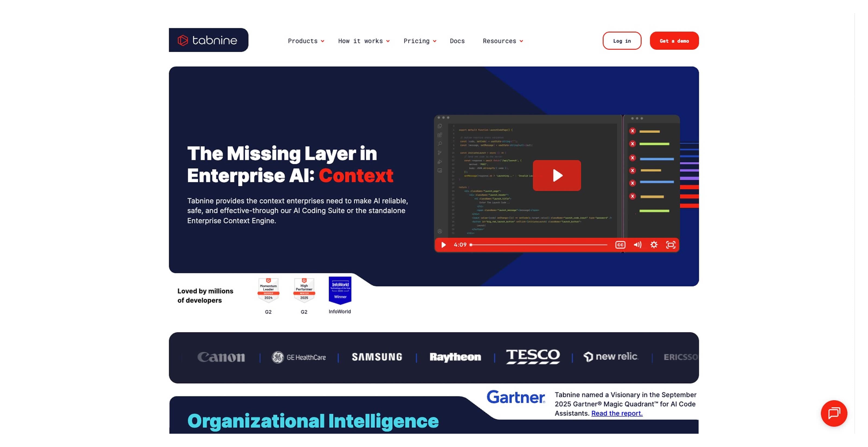
Task: Click the small play icon in video controls
Action: [x=443, y=245]
